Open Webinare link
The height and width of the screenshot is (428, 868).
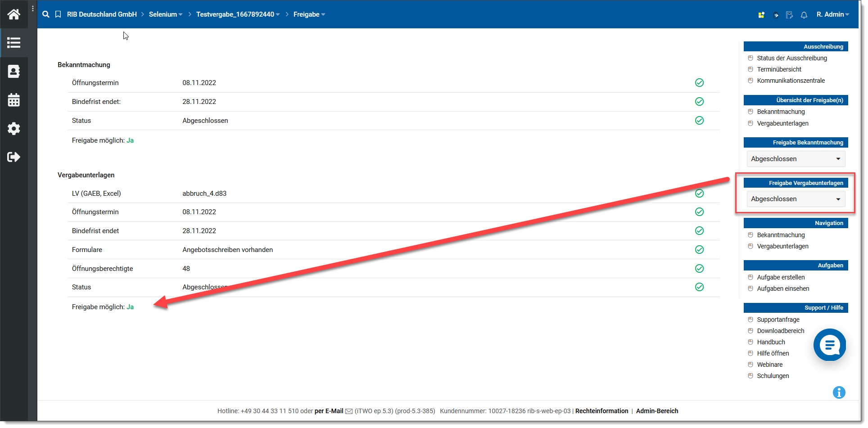click(x=770, y=365)
